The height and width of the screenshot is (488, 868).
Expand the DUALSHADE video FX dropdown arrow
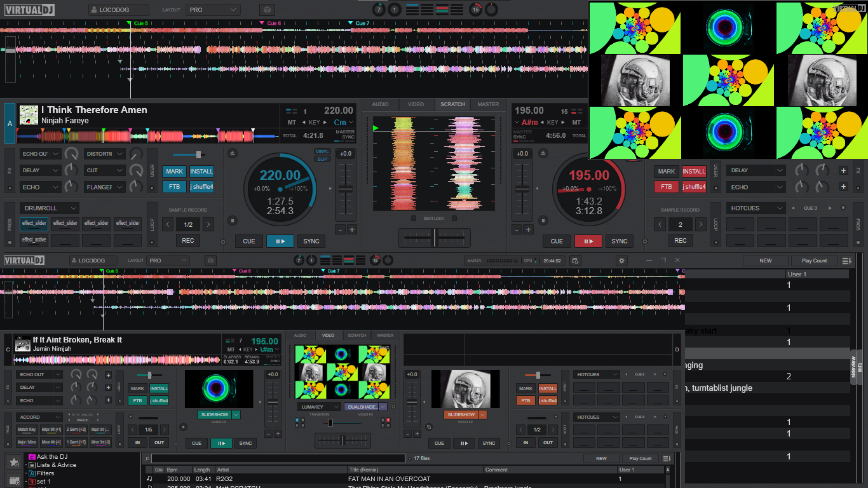[383, 407]
